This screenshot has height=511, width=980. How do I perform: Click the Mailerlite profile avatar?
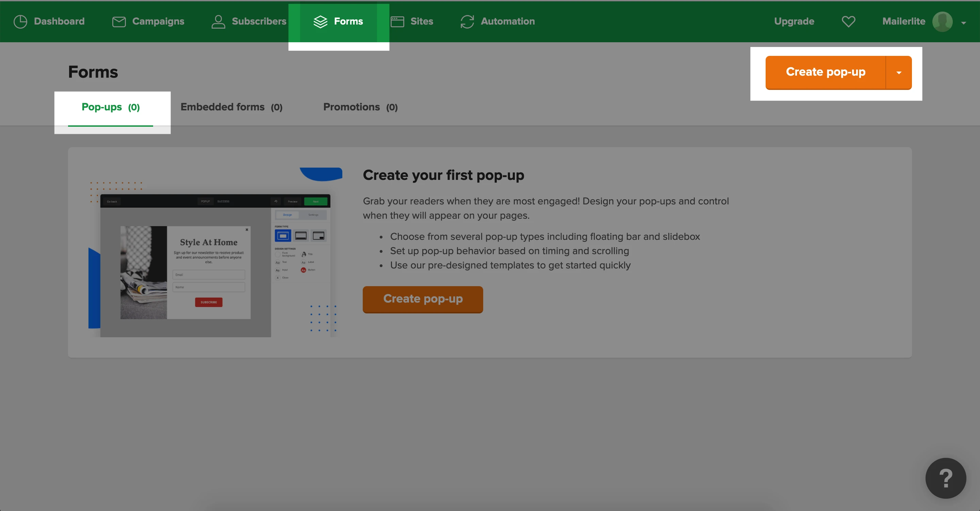[x=942, y=22]
